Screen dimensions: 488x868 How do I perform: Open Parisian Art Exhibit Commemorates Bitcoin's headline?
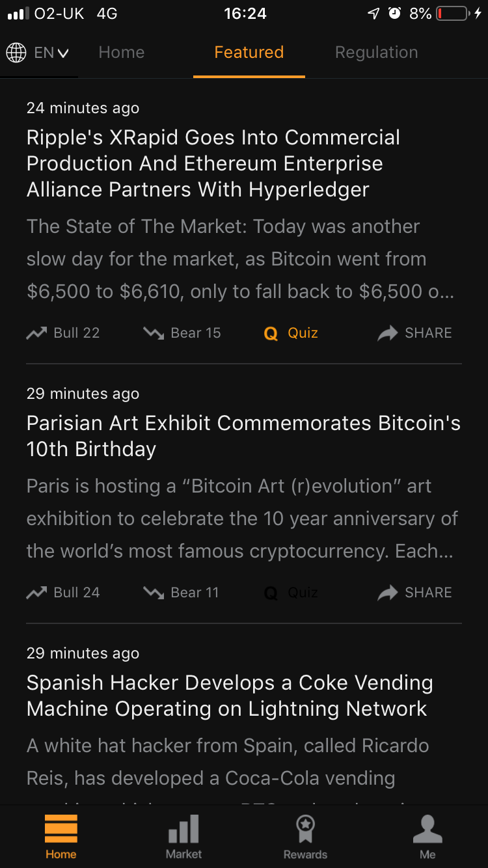tap(243, 436)
